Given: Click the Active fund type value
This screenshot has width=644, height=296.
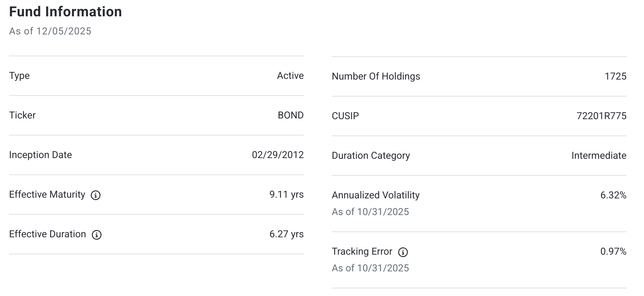Looking at the screenshot, I should (x=290, y=76).
